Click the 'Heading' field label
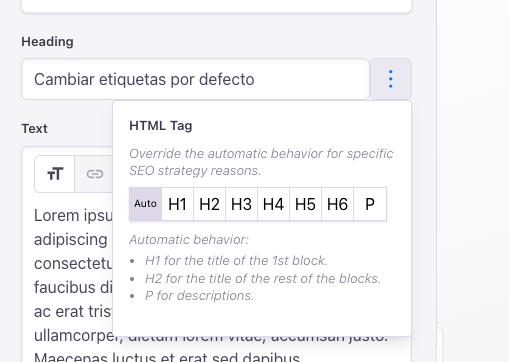 tap(47, 42)
